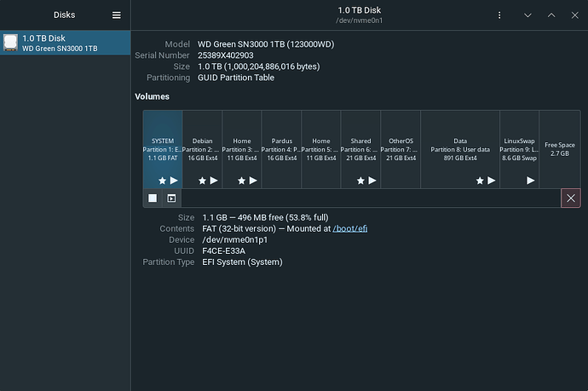Select the SYSTEM 1.1 GB FAT partition block
Screen dimensions: 588x391
pyautogui.click(x=163, y=149)
